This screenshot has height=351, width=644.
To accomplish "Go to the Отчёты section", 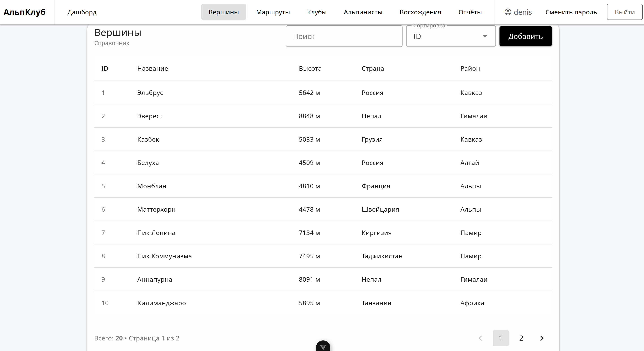I will pyautogui.click(x=470, y=12).
